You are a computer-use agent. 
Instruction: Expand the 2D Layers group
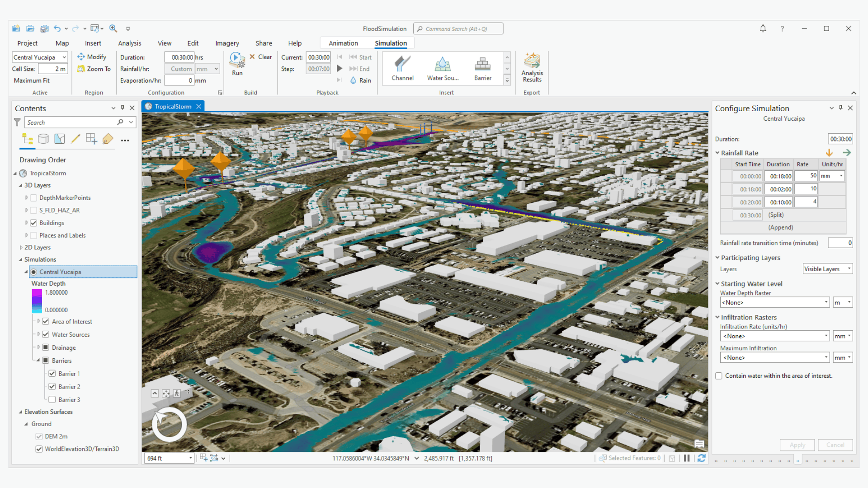pyautogui.click(x=21, y=248)
